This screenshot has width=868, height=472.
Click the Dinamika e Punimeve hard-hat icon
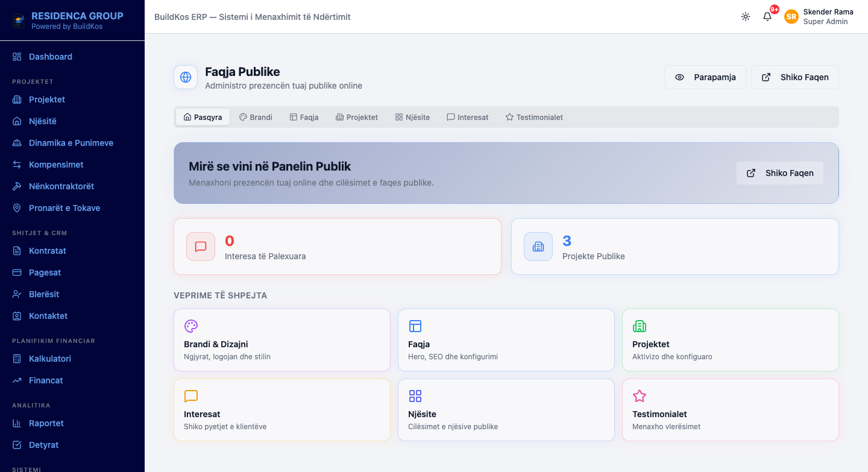pyautogui.click(x=17, y=143)
